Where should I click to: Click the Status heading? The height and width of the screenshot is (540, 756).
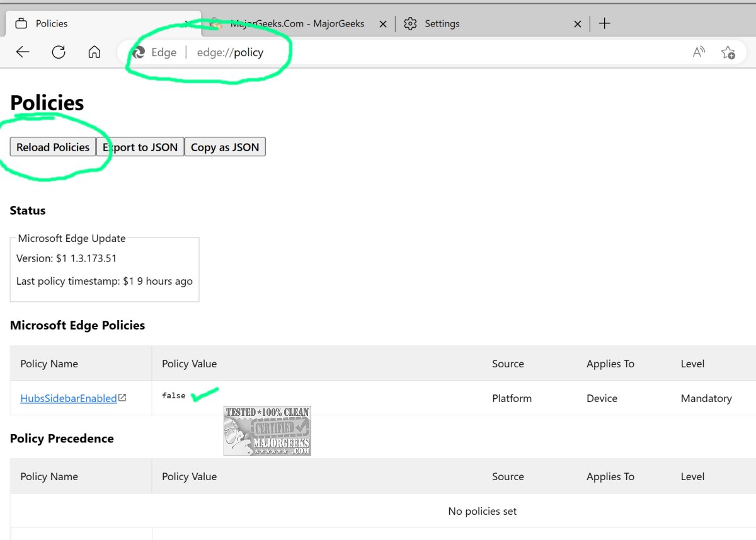click(x=28, y=210)
